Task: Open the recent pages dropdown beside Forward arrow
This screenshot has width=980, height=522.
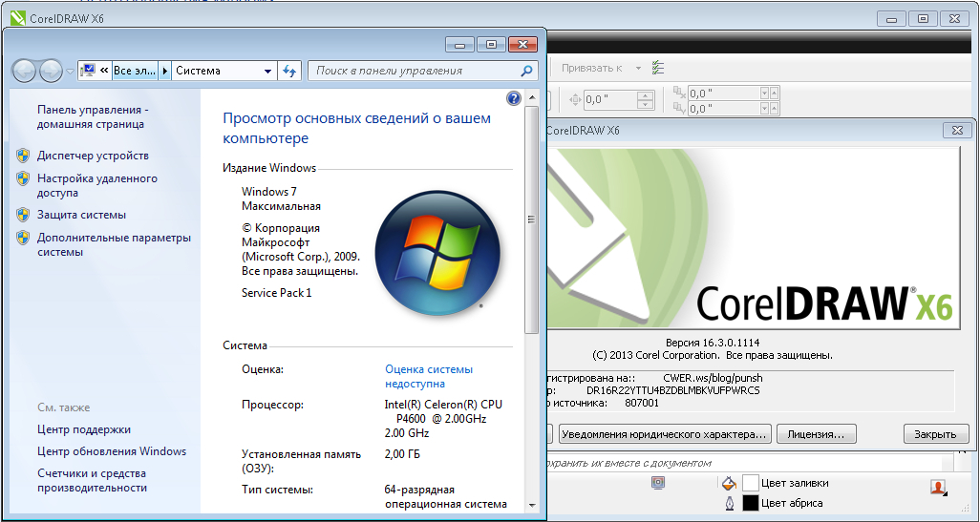Action: 70,72
